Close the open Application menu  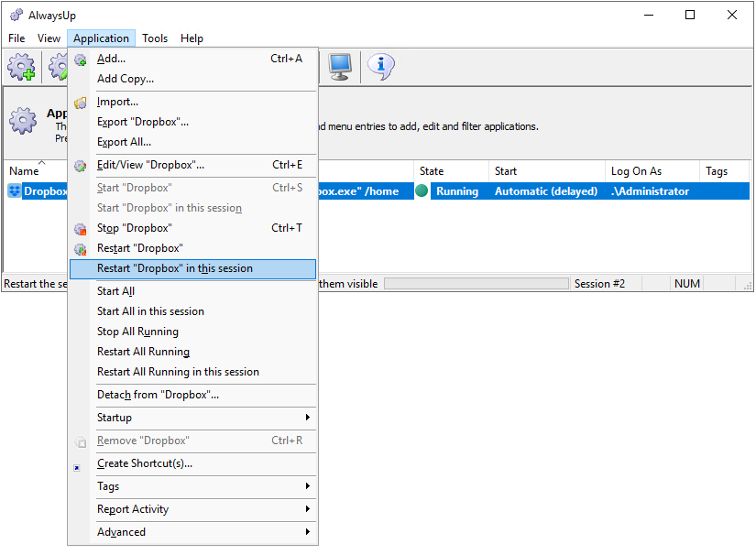point(101,38)
